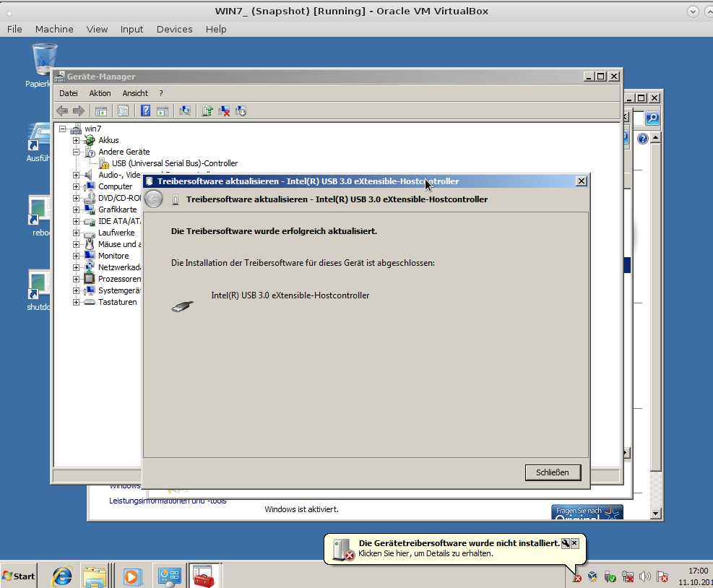This screenshot has height=588, width=713.
Task: Open Internet Explorer from the taskbar
Action: 62,576
